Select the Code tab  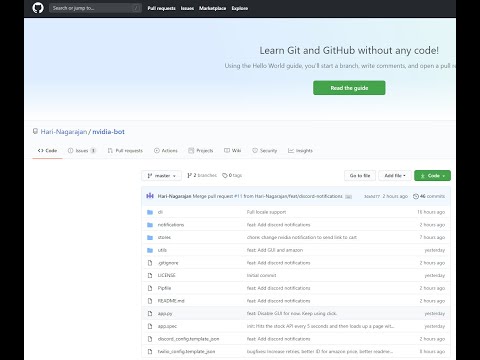click(47, 151)
